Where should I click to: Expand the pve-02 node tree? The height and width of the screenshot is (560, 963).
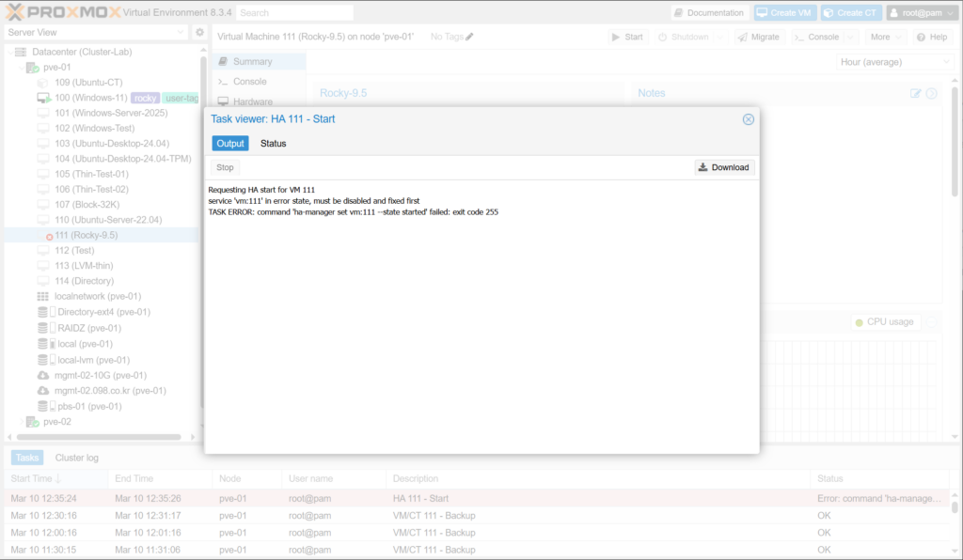(22, 422)
